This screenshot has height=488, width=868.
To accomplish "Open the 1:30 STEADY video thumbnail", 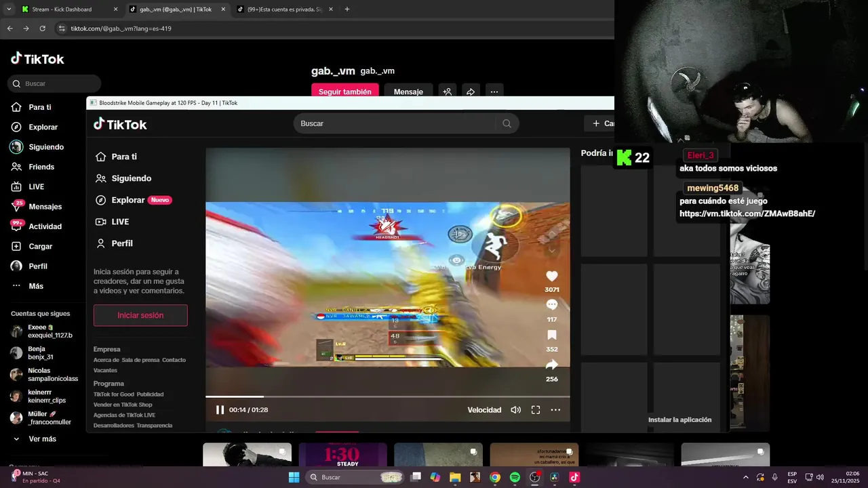I will [343, 455].
